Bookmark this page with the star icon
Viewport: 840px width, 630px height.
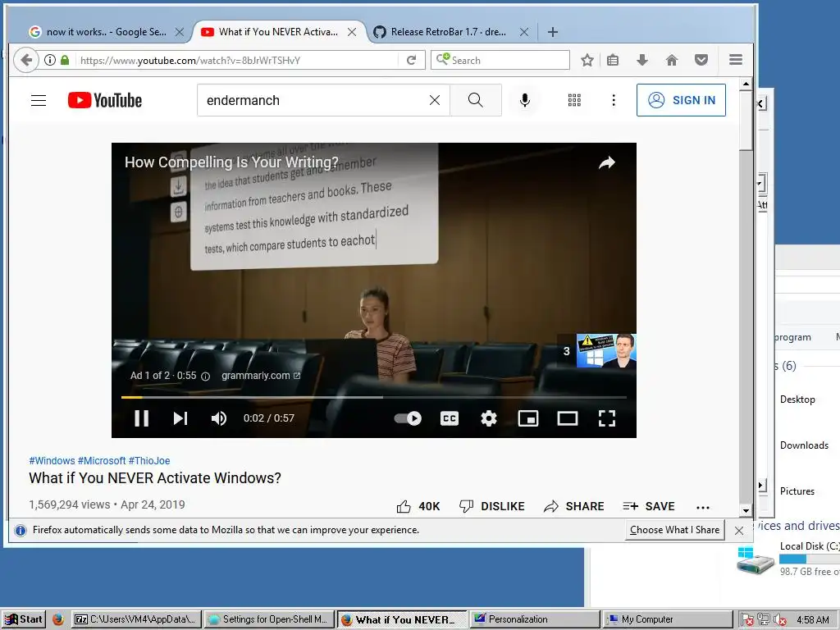(x=587, y=60)
